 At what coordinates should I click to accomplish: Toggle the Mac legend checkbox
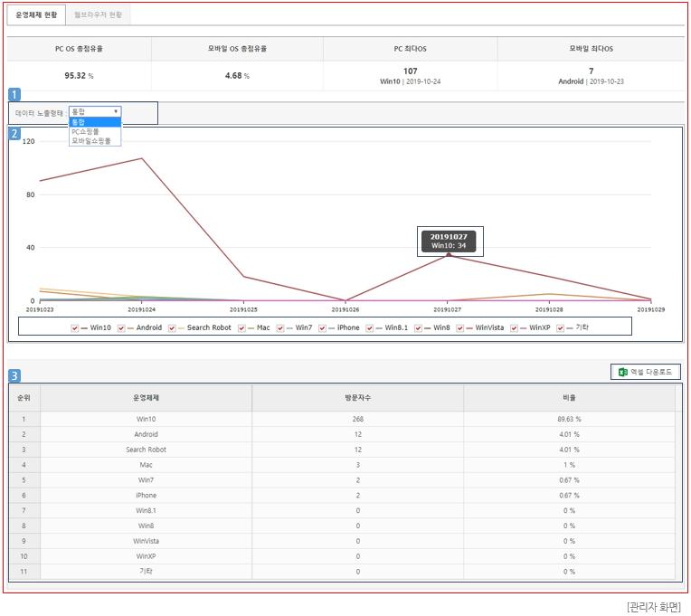coord(241,328)
